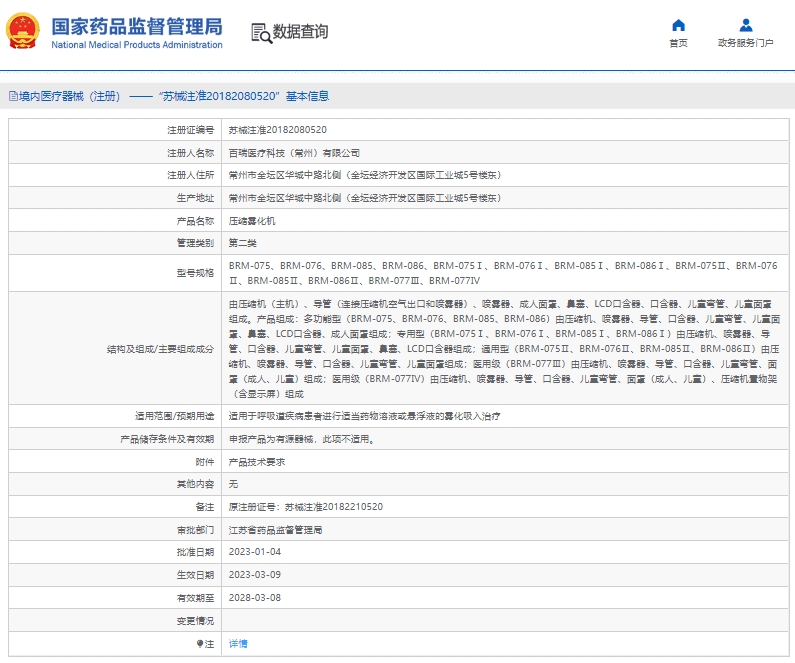Click the 适用范围/预期用途 label
This screenshot has height=663, width=795.
tap(174, 416)
